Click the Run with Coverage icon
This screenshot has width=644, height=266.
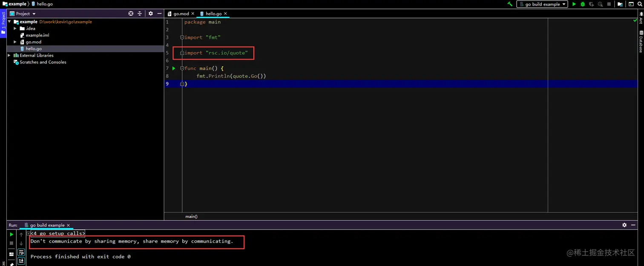(592, 4)
